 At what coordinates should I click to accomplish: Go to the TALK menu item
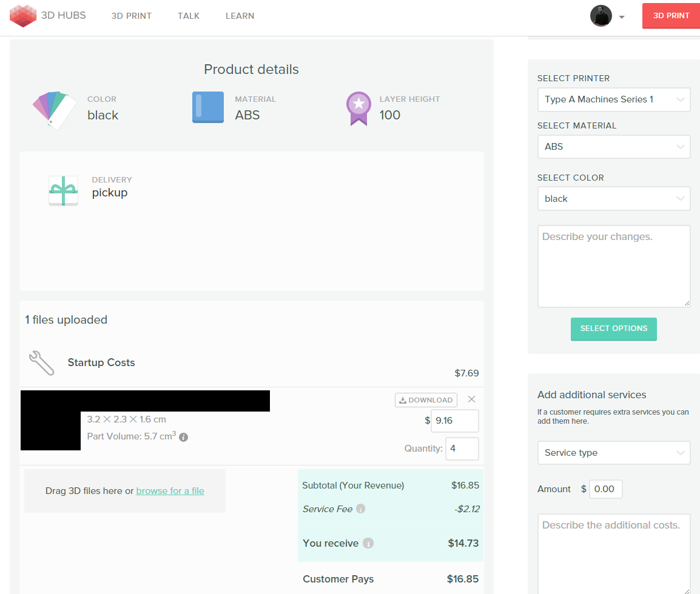coord(189,16)
